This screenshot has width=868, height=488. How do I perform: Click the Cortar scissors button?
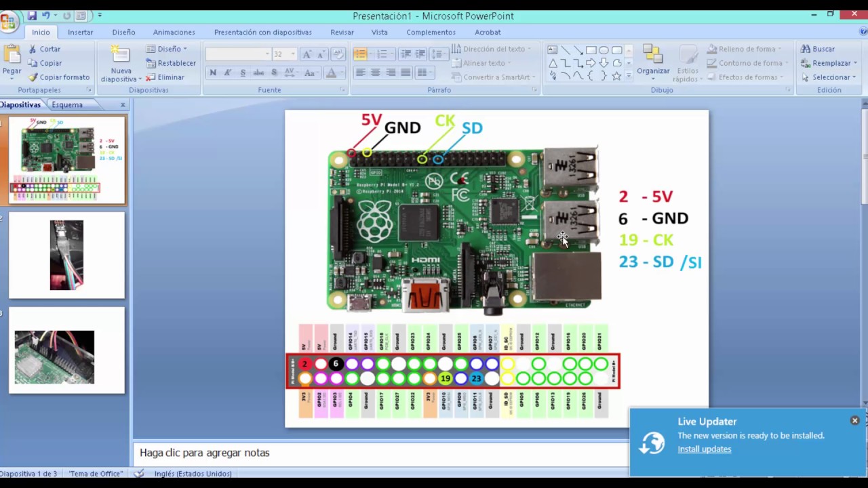[x=45, y=49]
